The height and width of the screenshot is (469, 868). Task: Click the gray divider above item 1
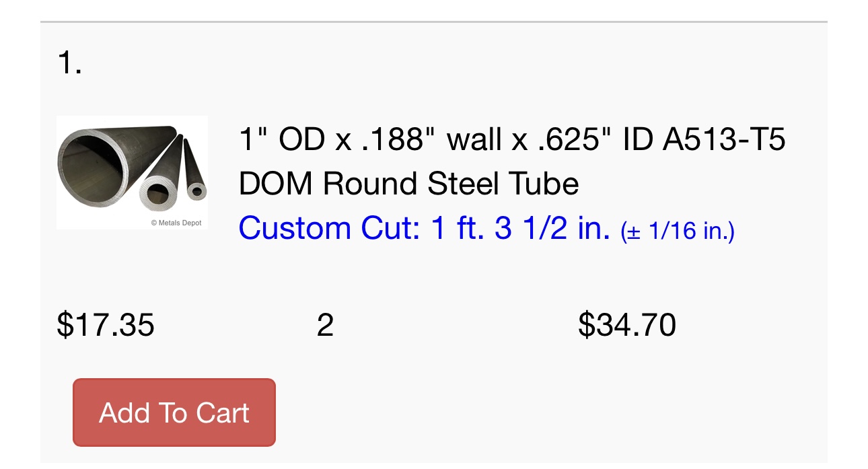[434, 22]
